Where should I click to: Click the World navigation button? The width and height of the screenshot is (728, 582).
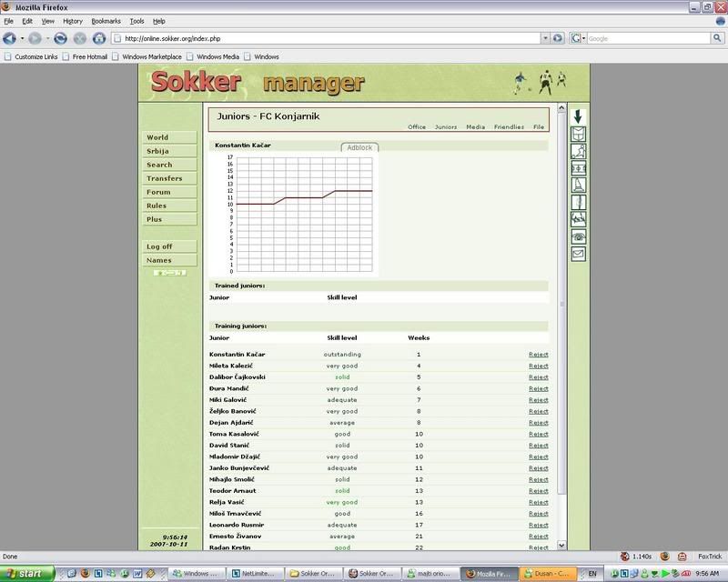(x=169, y=137)
